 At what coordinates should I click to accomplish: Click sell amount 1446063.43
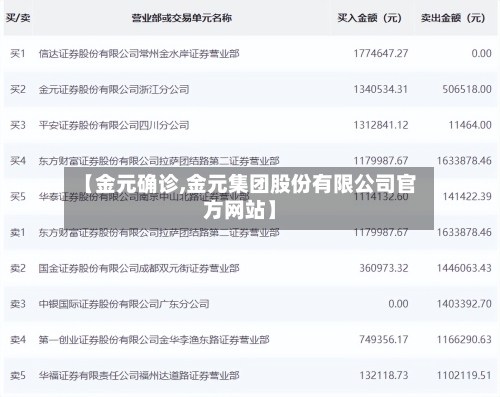(x=464, y=268)
